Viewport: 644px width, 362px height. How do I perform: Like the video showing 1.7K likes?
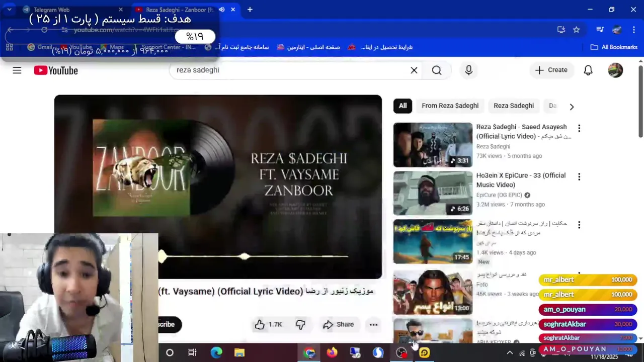point(269,325)
